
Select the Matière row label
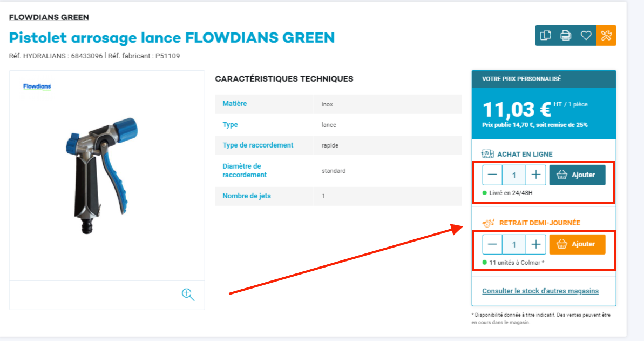[x=234, y=104]
